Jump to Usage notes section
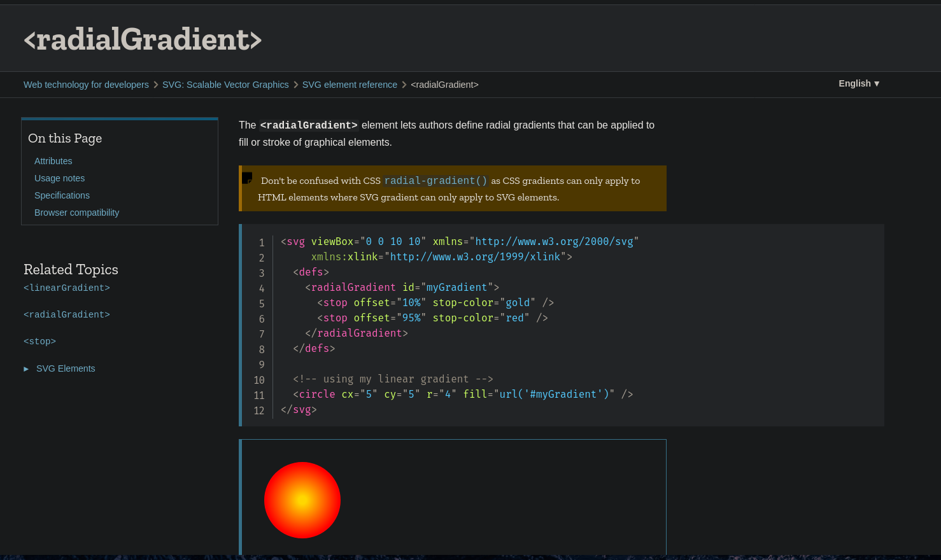Image resolution: width=941 pixels, height=560 pixels. (59, 178)
